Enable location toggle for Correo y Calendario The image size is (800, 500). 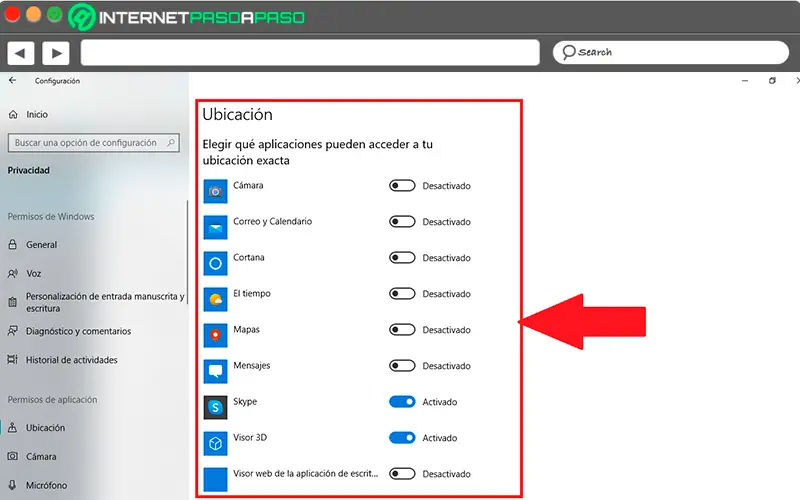pyautogui.click(x=402, y=221)
